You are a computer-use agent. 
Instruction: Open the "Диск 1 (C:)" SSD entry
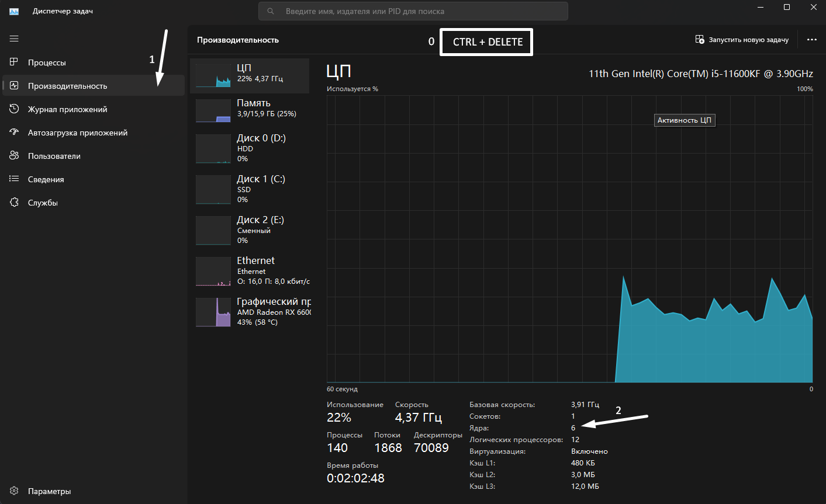tap(250, 189)
